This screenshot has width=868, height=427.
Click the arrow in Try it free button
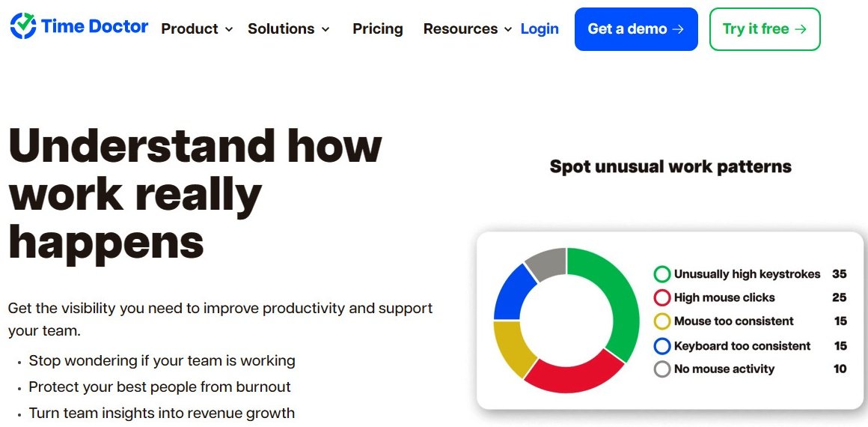pos(801,28)
